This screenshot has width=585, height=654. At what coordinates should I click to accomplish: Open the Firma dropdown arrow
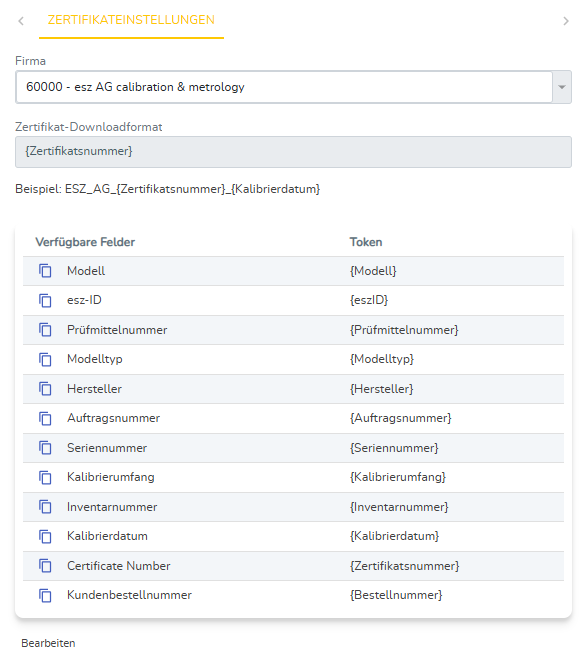point(562,87)
